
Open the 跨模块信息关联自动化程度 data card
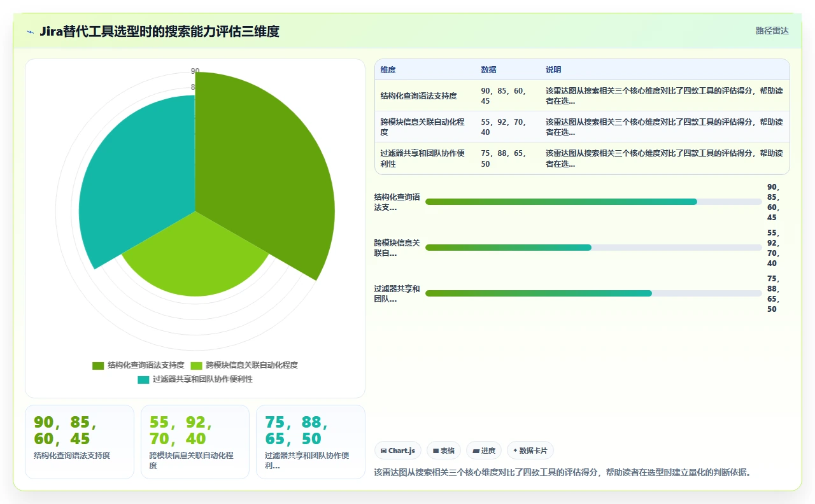point(195,442)
